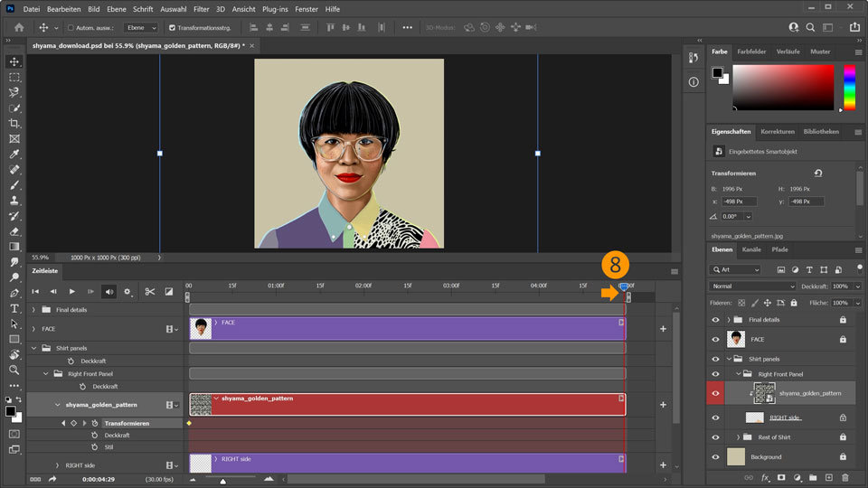The width and height of the screenshot is (868, 488).
Task: Select the Move tool in toolbar
Action: pos(14,61)
